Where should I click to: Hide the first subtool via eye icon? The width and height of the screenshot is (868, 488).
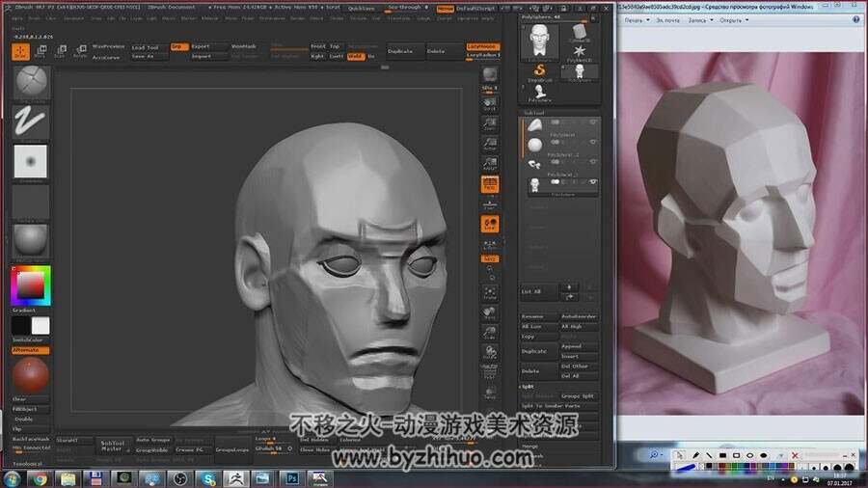[593, 122]
